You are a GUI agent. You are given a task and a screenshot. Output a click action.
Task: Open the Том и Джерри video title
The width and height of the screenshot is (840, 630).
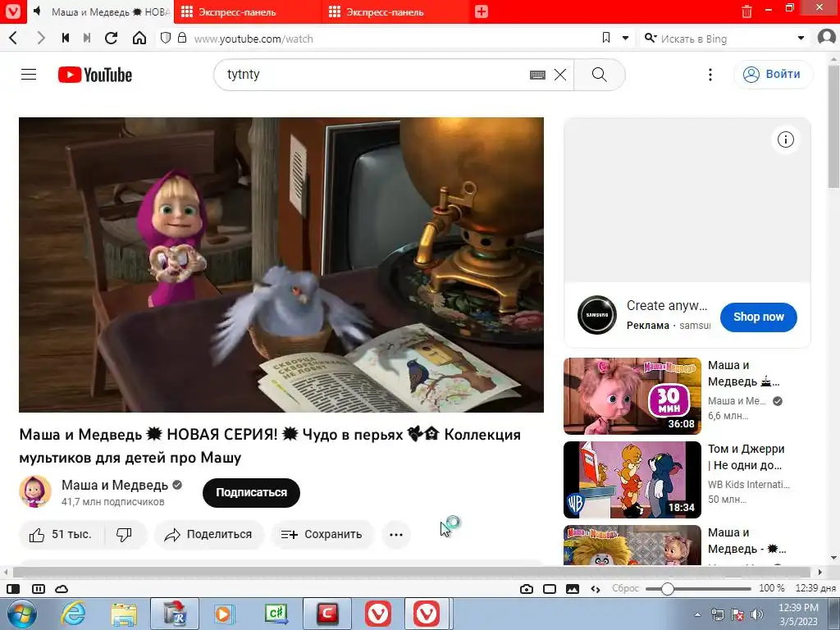pyautogui.click(x=746, y=457)
